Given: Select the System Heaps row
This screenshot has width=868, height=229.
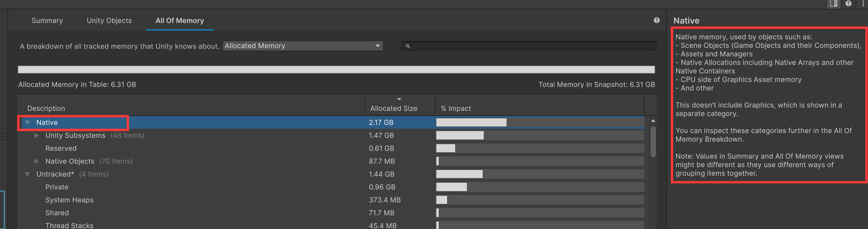Looking at the screenshot, I should 70,200.
